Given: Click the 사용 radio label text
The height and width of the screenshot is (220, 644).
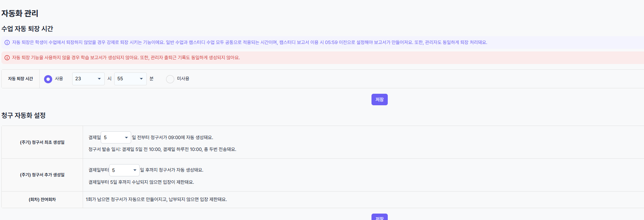Looking at the screenshot, I should click(59, 79).
